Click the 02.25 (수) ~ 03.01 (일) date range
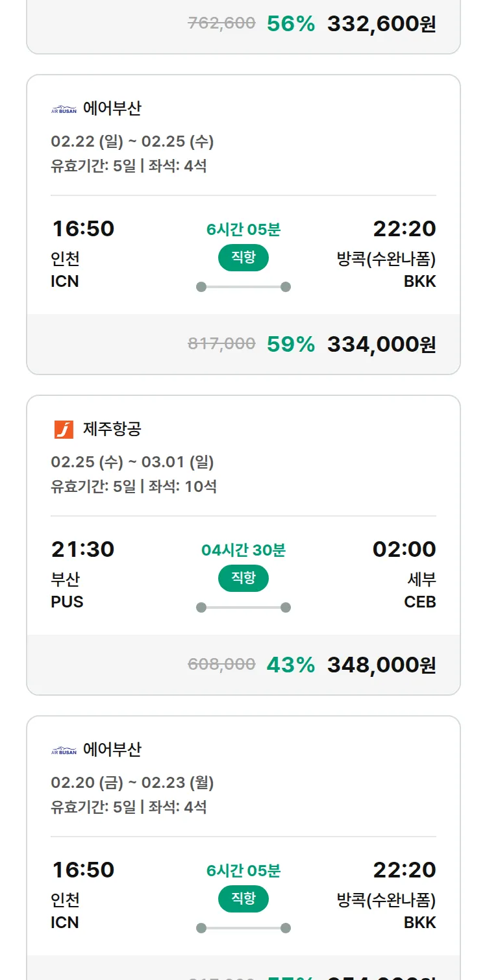 pos(132,462)
